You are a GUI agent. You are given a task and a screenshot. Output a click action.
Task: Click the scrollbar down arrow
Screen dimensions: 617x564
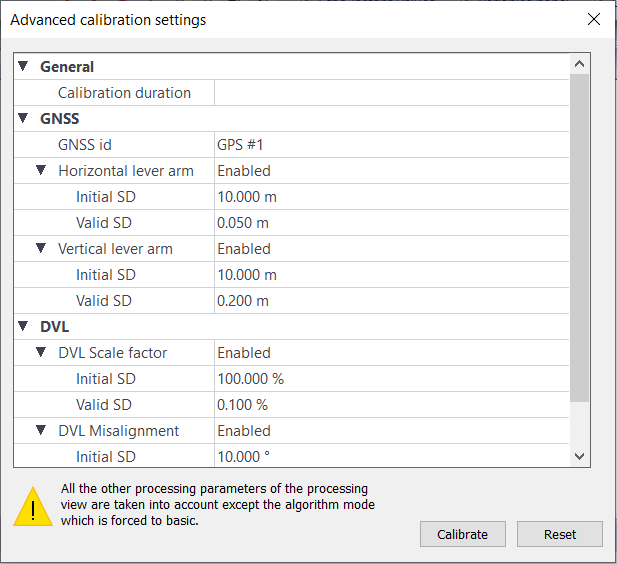(x=579, y=455)
